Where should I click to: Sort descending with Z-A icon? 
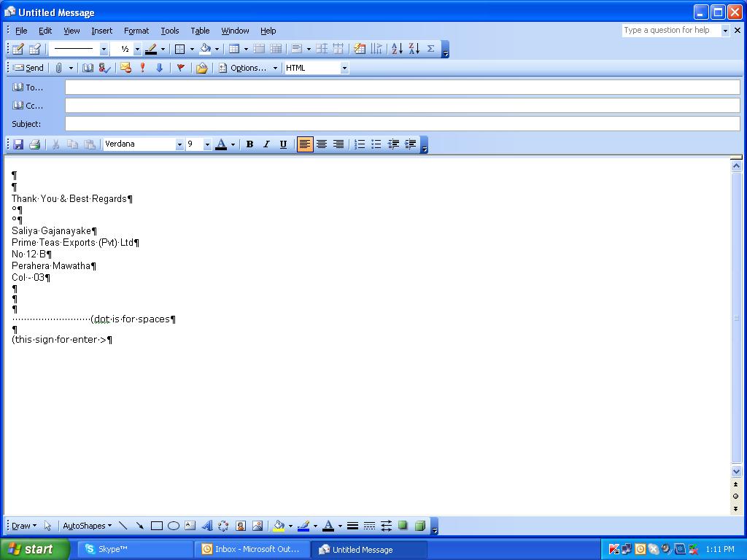pos(414,49)
